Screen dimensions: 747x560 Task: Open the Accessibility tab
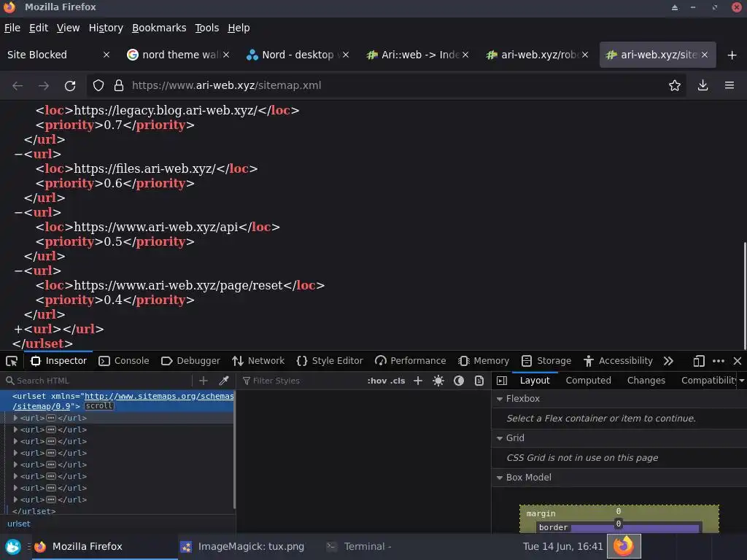pyautogui.click(x=618, y=361)
